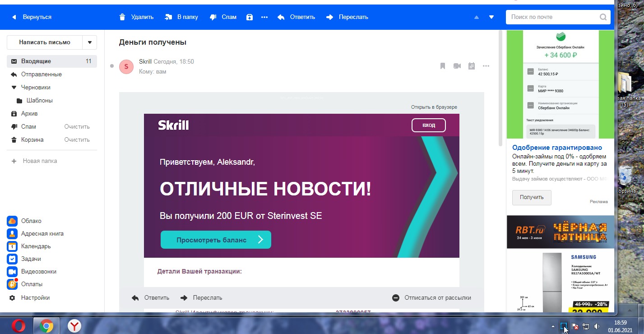Viewport: 644px width, 334px height.
Task: Click the message pane vertical scrollbar
Action: (x=500, y=88)
